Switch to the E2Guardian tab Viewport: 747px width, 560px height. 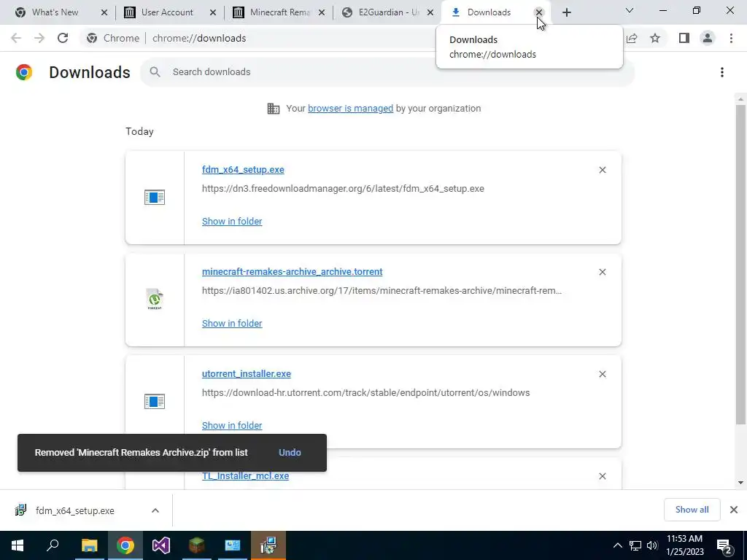click(x=388, y=12)
